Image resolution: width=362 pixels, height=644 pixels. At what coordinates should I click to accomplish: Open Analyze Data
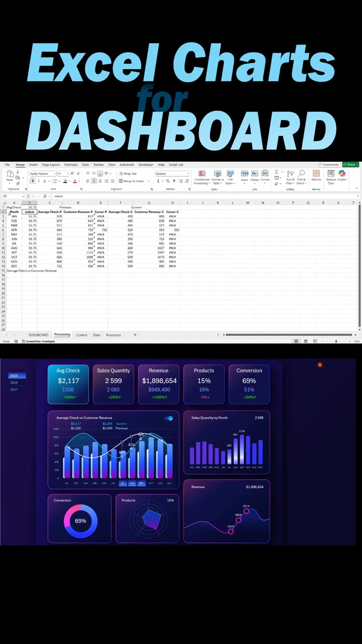point(331,177)
